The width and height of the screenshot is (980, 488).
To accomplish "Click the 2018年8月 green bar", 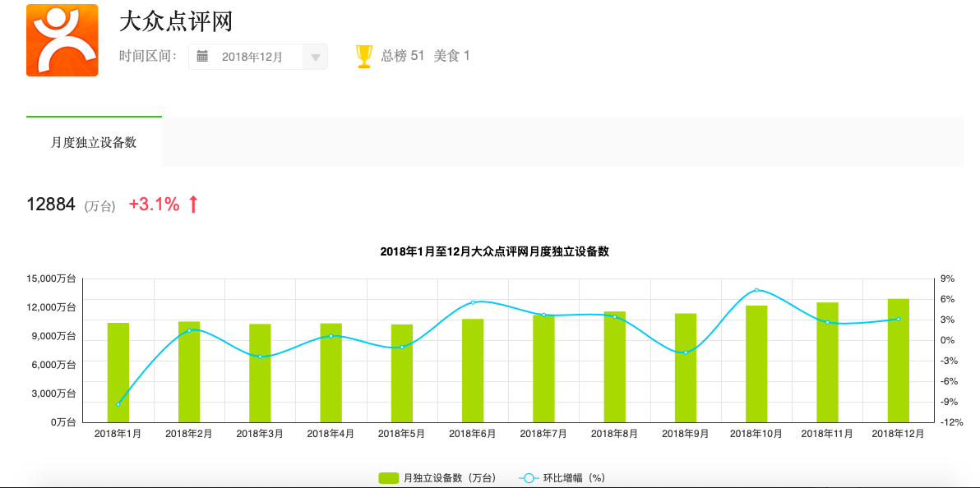I will (614, 366).
